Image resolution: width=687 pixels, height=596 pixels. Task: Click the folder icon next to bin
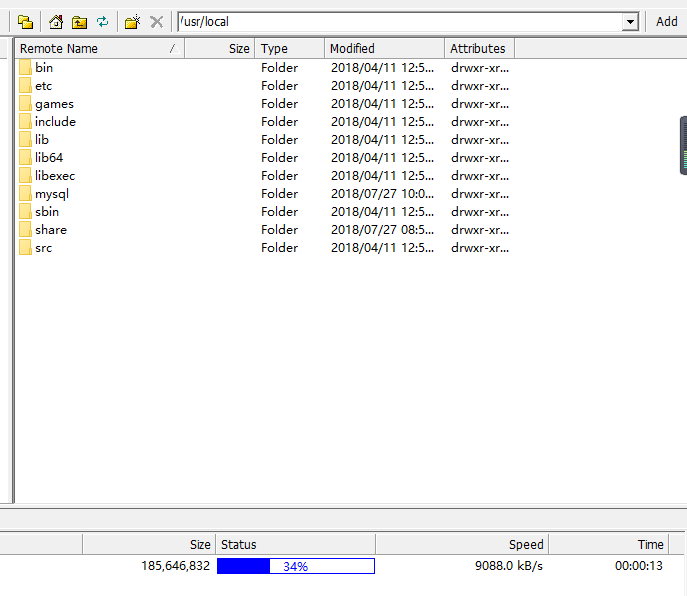tap(25, 67)
